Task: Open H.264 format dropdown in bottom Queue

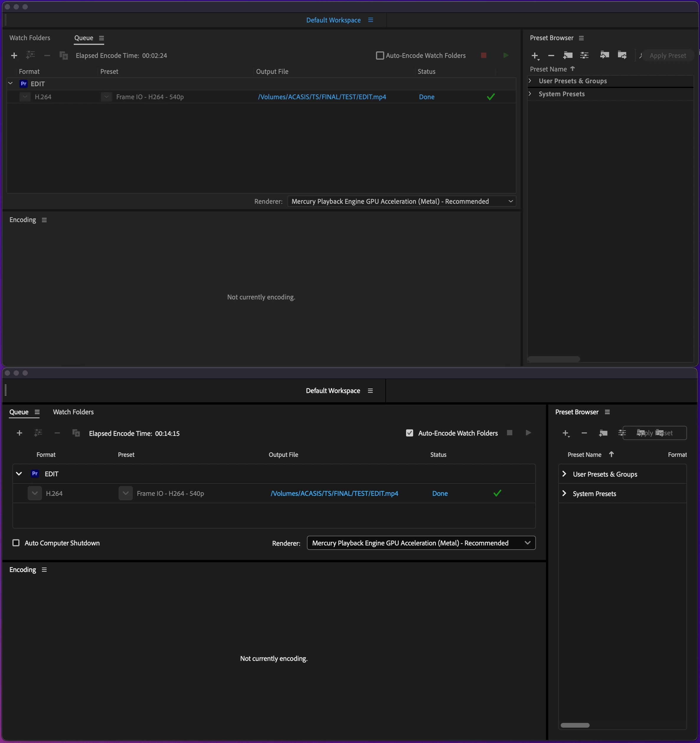Action: 35,493
